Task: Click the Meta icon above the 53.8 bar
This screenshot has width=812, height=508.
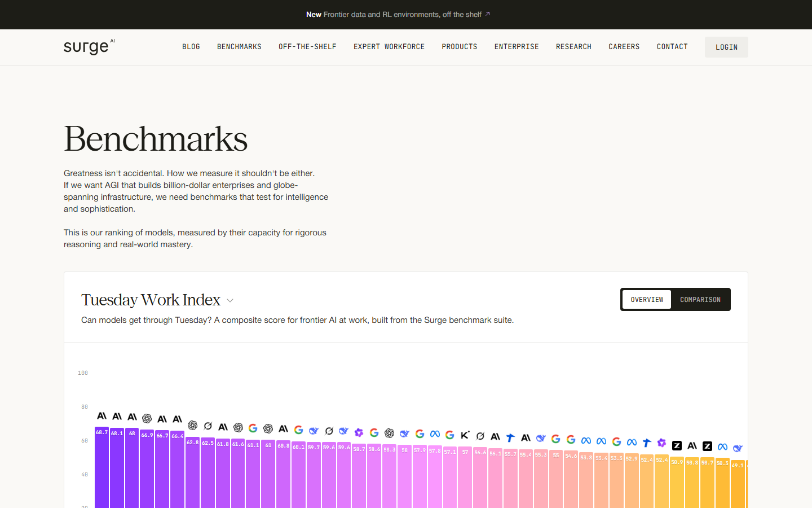Action: coord(586,440)
